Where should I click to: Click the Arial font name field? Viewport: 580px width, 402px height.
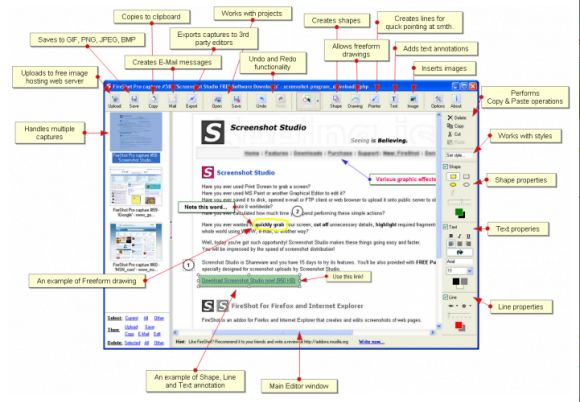(x=459, y=262)
